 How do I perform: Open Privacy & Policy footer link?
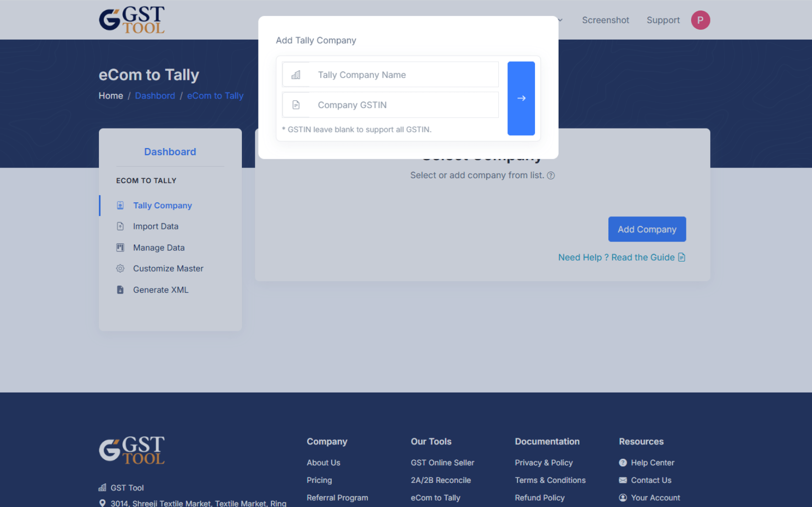544,463
